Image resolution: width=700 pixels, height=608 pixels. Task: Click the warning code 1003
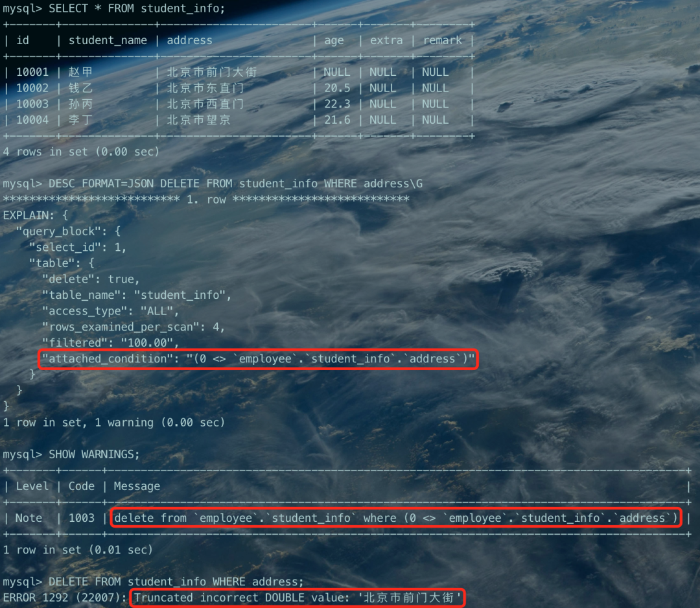pos(81,519)
